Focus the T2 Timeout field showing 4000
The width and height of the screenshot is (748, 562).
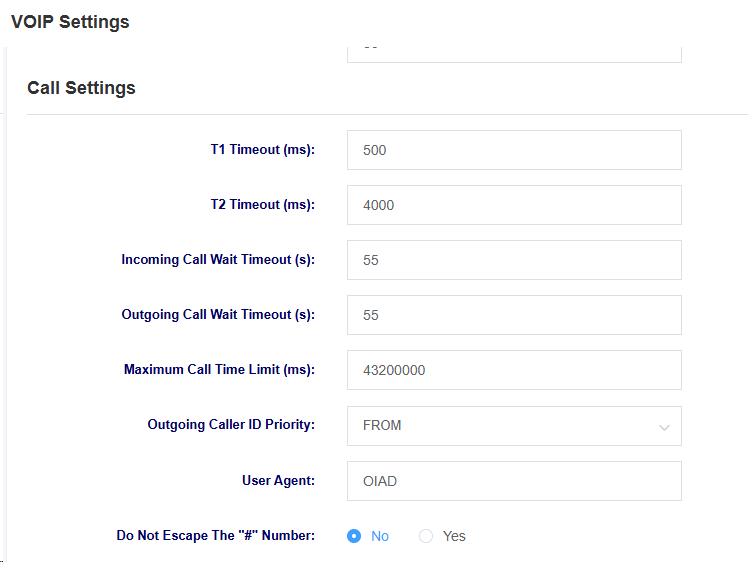tap(514, 205)
